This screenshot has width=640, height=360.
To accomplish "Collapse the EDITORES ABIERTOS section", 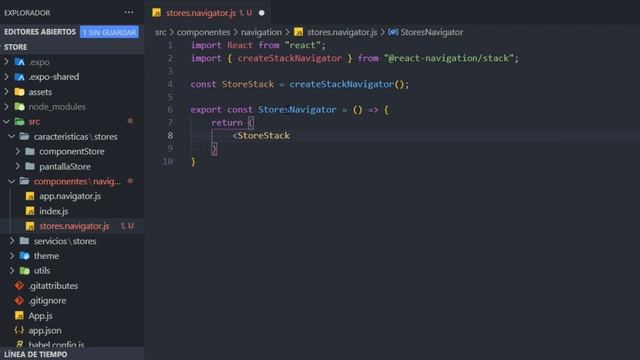I will click(x=40, y=32).
